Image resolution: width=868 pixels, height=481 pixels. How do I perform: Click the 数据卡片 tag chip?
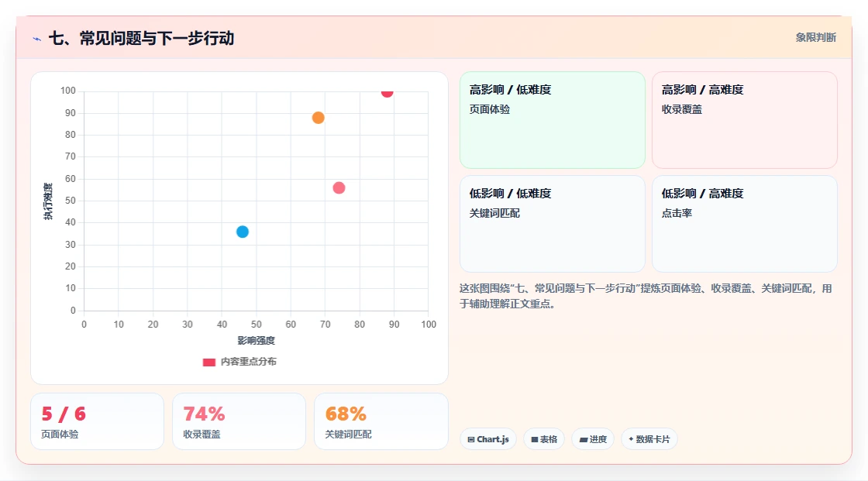coord(649,439)
